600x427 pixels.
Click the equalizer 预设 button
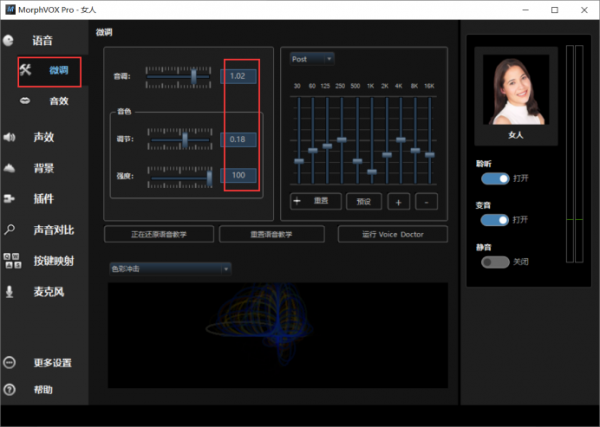pos(364,201)
